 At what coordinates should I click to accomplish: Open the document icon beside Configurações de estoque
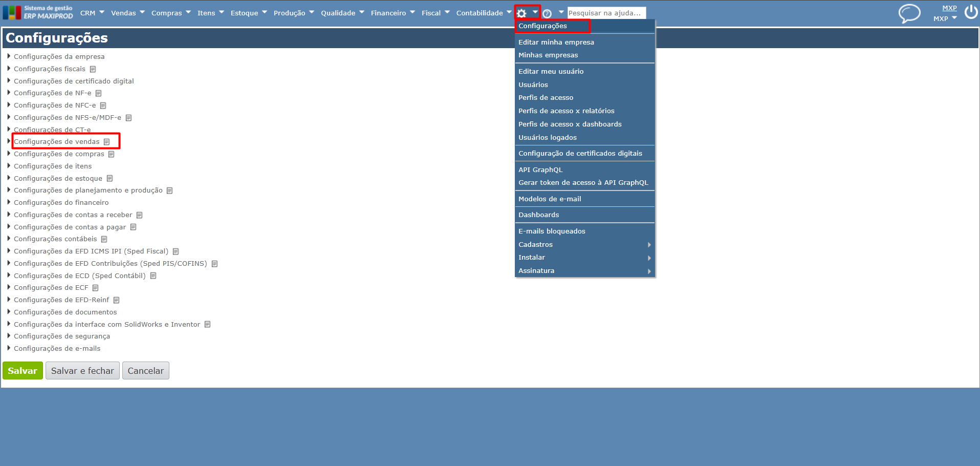[x=110, y=179]
